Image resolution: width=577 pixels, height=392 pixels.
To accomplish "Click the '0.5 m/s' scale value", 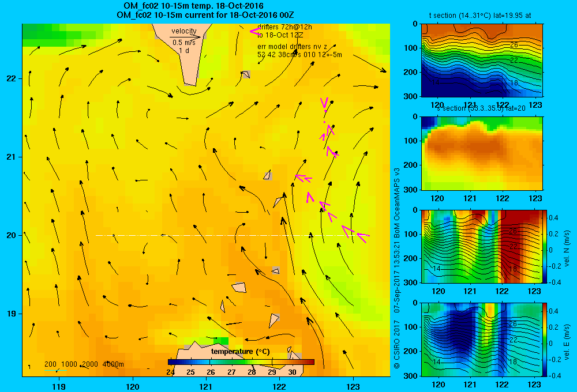I will pos(184,43).
